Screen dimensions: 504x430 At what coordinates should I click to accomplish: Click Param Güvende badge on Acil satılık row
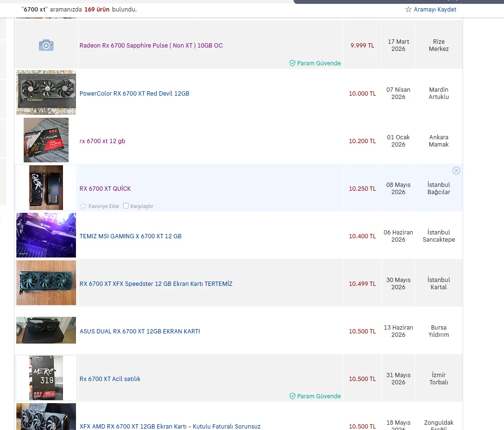click(315, 396)
